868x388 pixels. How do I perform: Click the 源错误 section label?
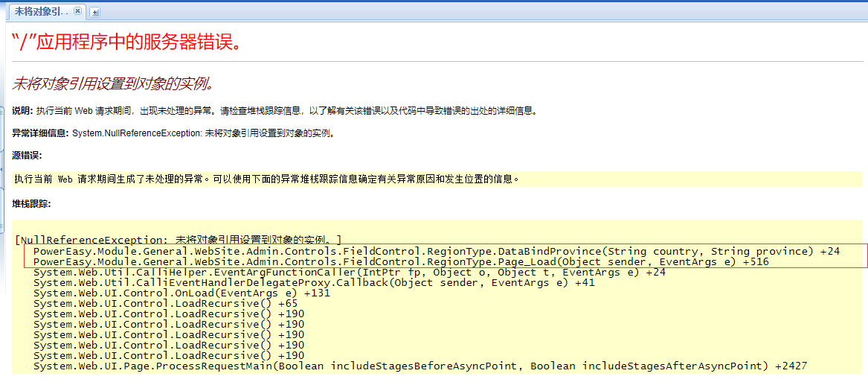(x=27, y=156)
